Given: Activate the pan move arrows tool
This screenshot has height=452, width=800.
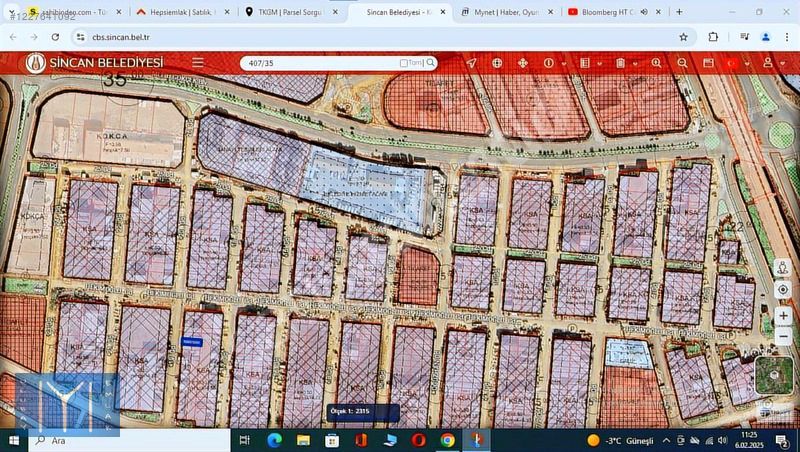Looking at the screenshot, I should pyautogui.click(x=522, y=63).
